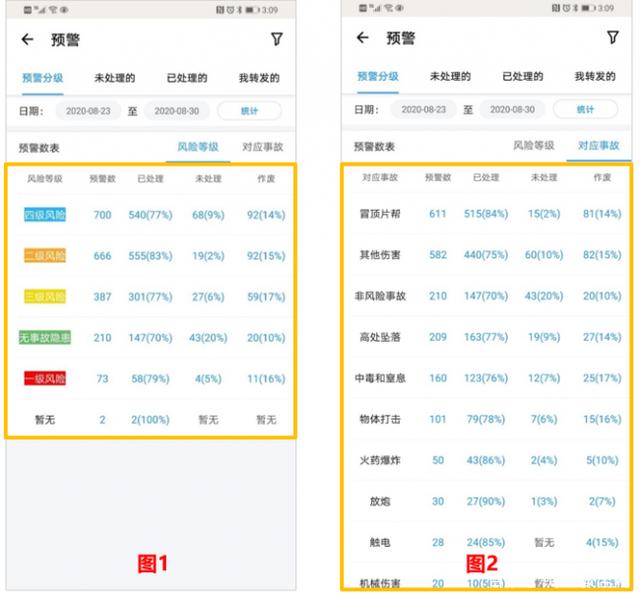Select the yellow 三级风险 badge

pyautogui.click(x=44, y=297)
